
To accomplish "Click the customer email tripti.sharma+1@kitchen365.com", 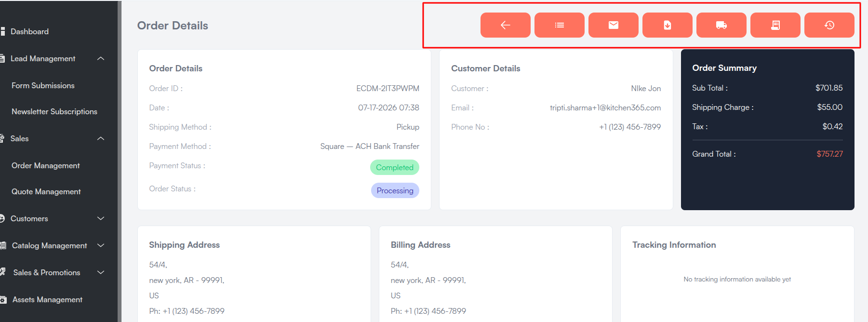I will (x=605, y=107).
